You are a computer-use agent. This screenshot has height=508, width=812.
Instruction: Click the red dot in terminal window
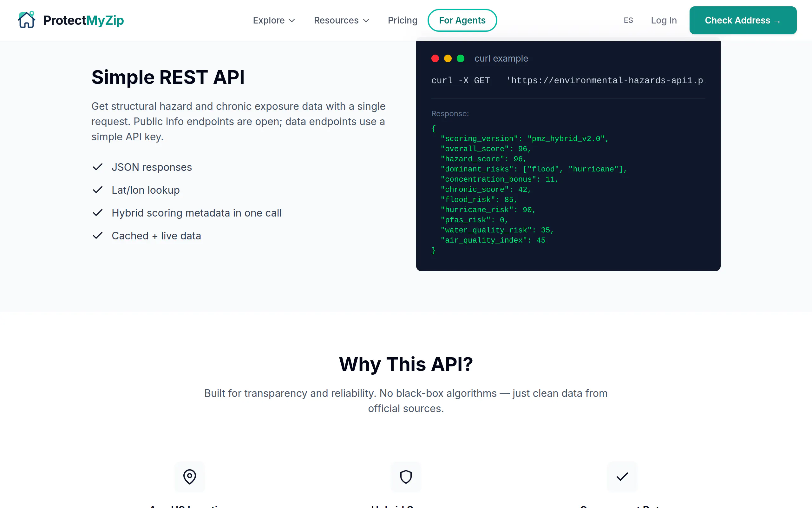435,58
